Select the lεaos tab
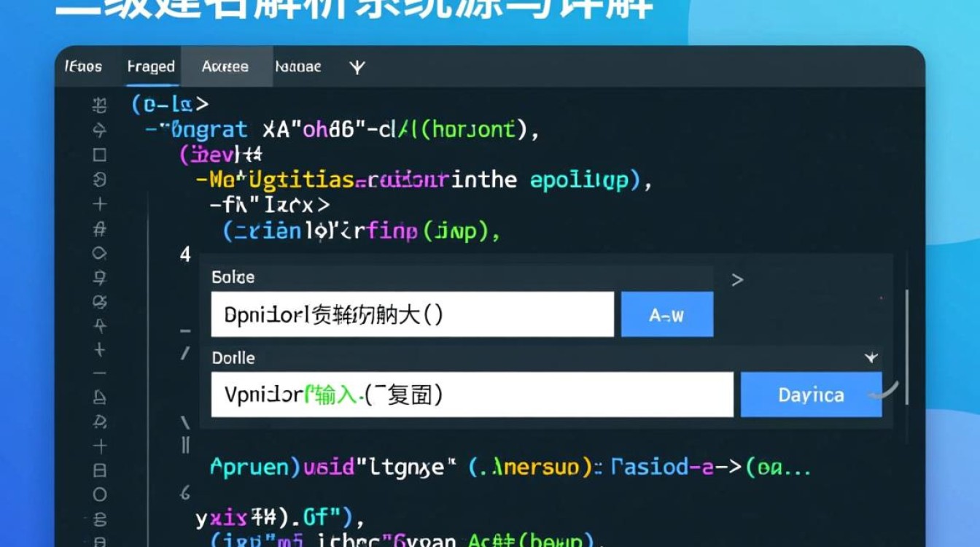Viewport: 980px width, 547px height. tap(83, 67)
